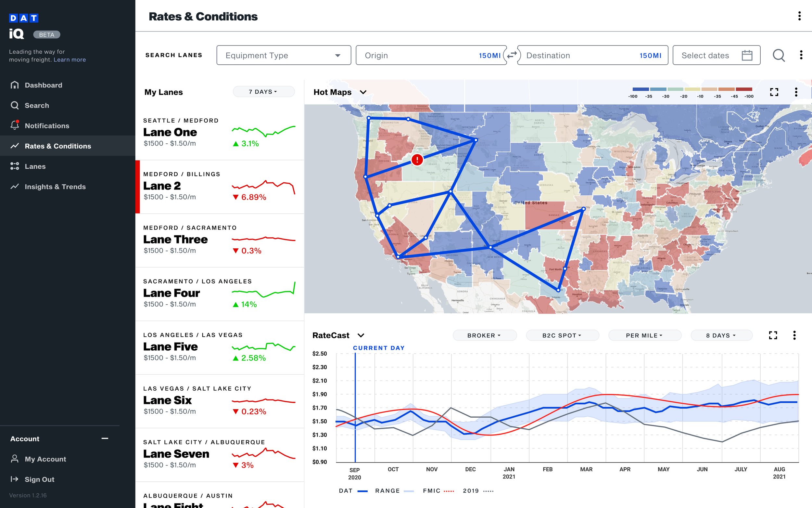Click the Learn more link
The width and height of the screenshot is (812, 508).
click(70, 59)
